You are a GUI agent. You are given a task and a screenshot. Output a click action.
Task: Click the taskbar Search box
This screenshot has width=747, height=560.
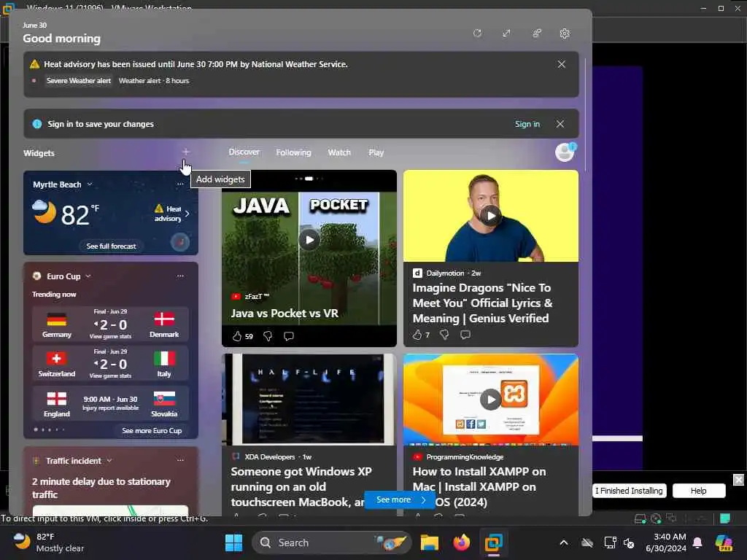(x=332, y=542)
